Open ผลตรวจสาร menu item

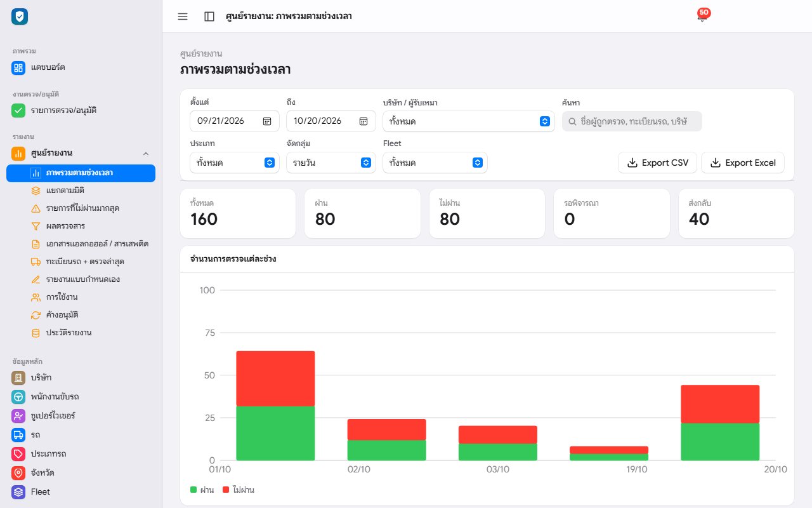81,226
